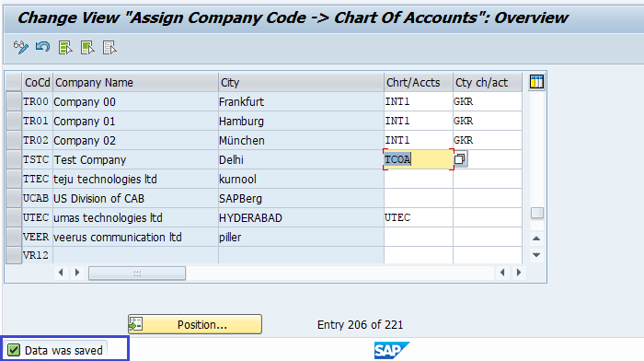The image size is (644, 361).
Task: Click UTEC chart of accounts field
Action: [419, 217]
